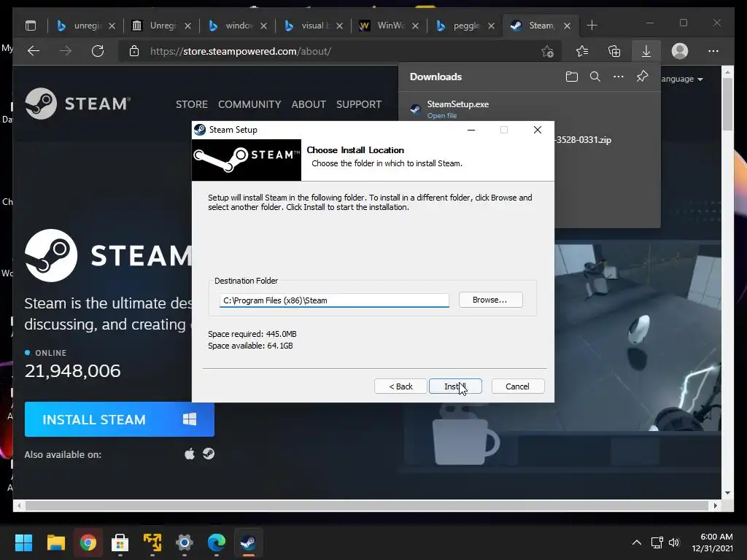This screenshot has height=560, width=747.
Task: Click the browser forward arrow
Action: [x=66, y=51]
